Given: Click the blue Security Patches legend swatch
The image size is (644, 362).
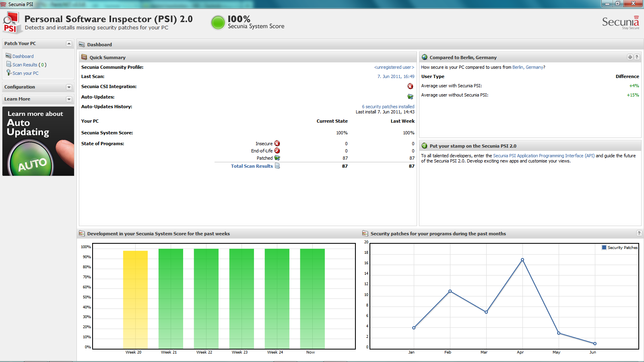Looking at the screenshot, I should [x=604, y=247].
